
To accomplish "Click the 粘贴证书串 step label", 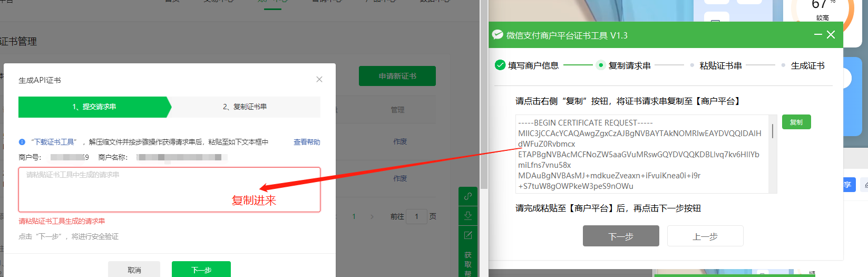I will click(x=721, y=65).
